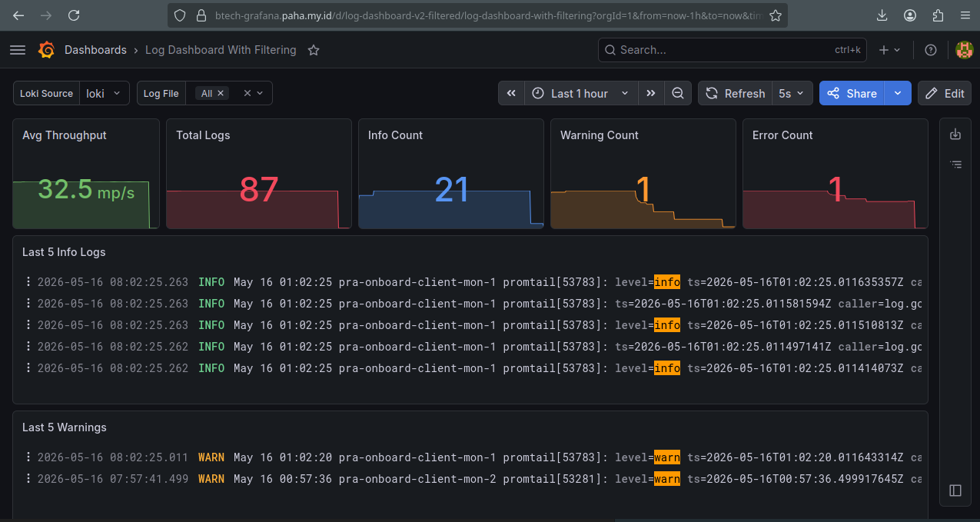Open the plus New menu
980x522 pixels.
[889, 50]
